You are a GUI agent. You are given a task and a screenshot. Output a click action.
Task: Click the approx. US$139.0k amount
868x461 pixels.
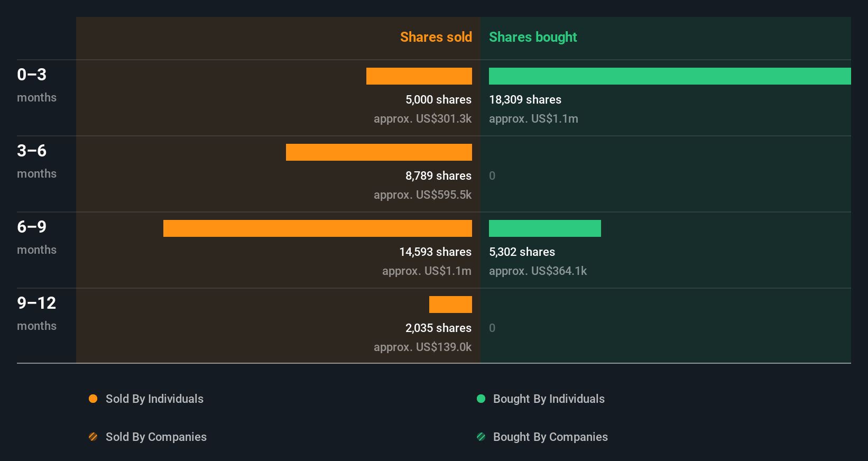click(x=422, y=347)
